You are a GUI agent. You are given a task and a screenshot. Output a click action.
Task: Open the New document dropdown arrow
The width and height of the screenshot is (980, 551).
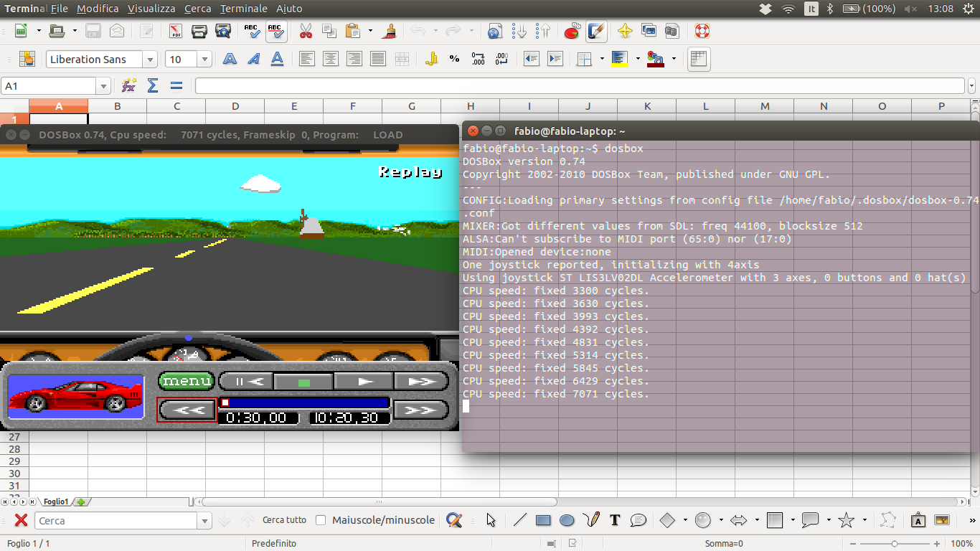point(39,31)
